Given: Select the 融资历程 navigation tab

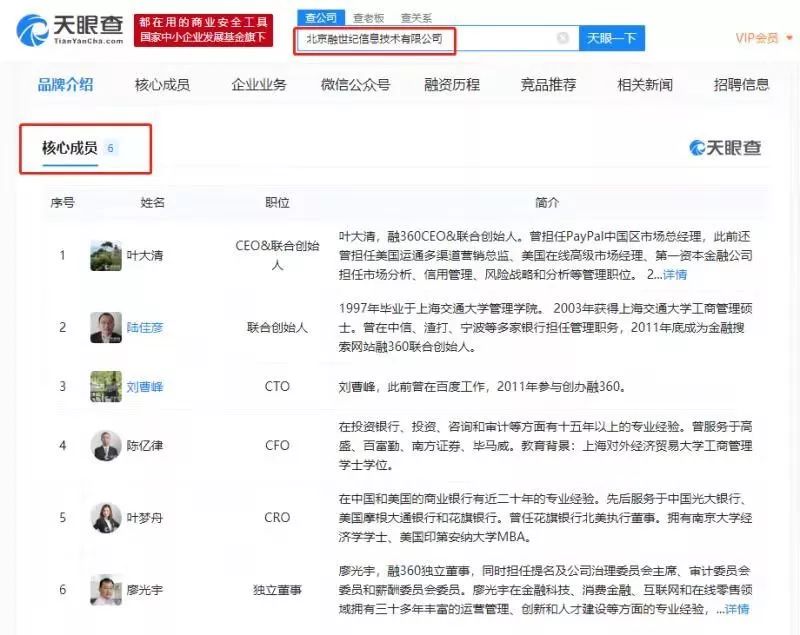Looking at the screenshot, I should [452, 85].
